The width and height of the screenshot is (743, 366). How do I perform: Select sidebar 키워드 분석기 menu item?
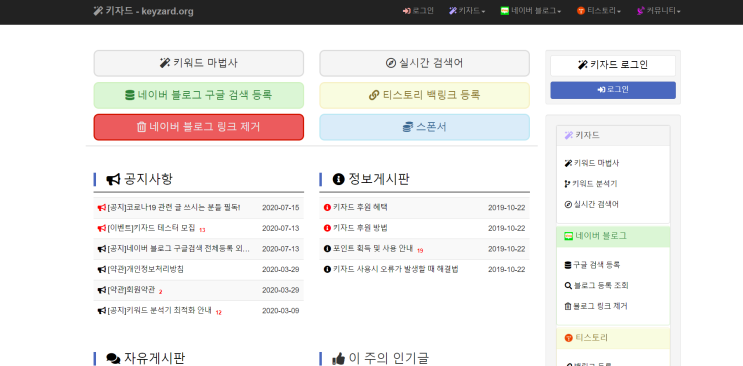[591, 184]
